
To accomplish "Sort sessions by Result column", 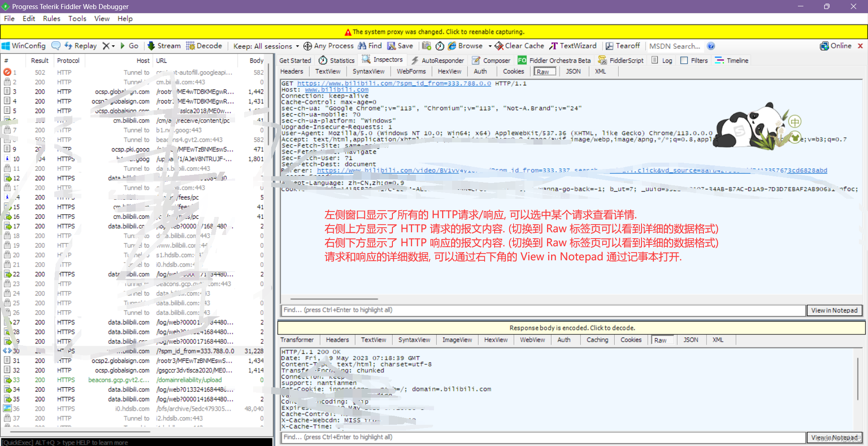I will click(40, 61).
